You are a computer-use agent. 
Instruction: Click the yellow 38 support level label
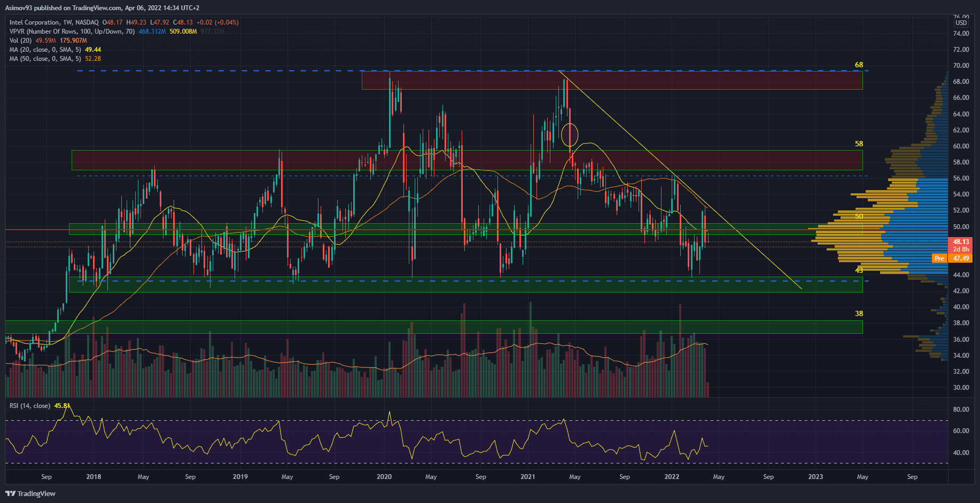pos(859,313)
